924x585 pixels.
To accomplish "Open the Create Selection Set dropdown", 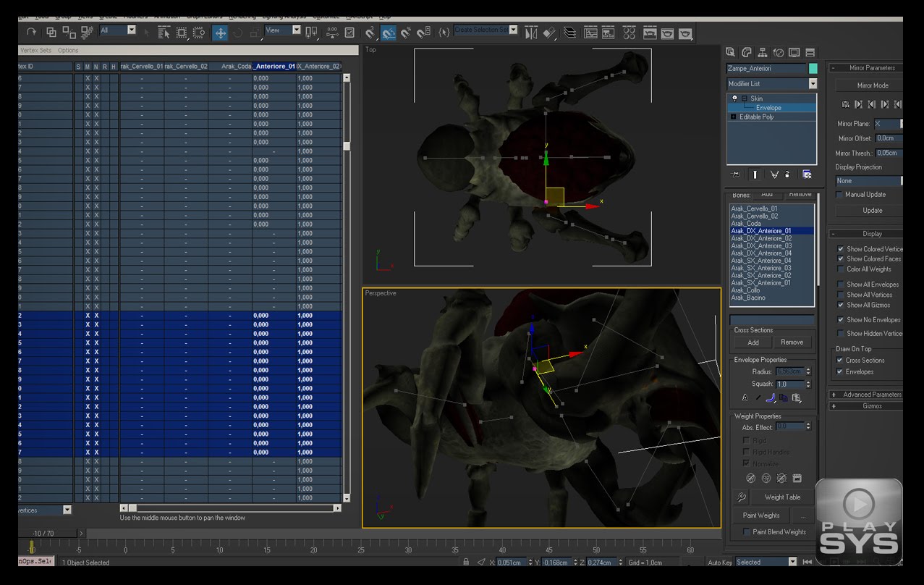I will (x=513, y=30).
